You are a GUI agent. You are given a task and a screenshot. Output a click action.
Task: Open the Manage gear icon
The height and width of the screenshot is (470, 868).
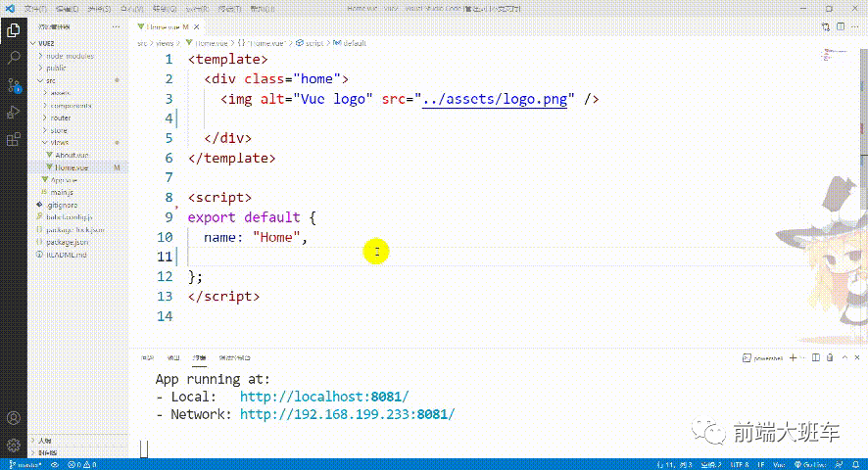(14, 445)
